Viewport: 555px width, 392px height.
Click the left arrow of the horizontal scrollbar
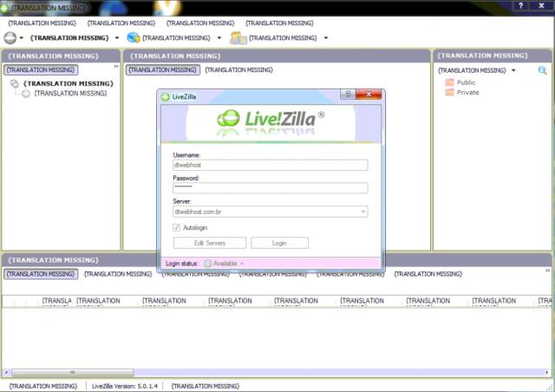point(6,372)
